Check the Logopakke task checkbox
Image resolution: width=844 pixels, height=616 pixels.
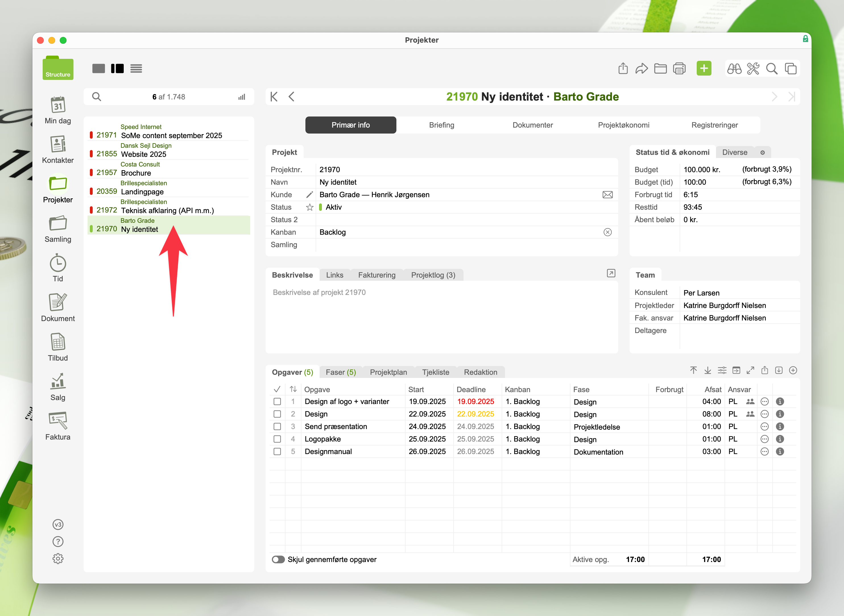(x=277, y=439)
